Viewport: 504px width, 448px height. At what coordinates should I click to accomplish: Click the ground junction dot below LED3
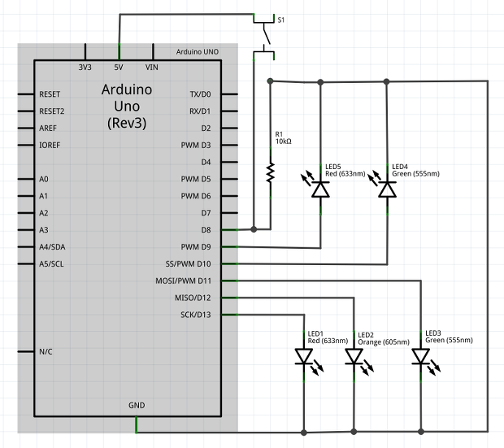pos(421,432)
